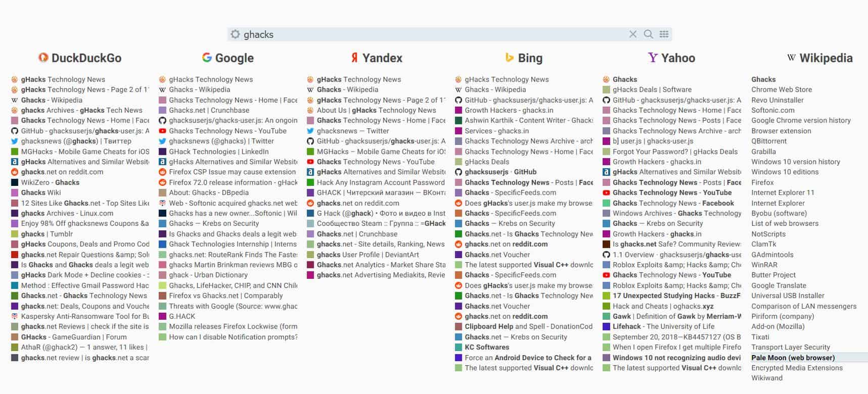Click favicon of DuckDuckGo 'Kaspersky Anti-Ransomware Tool'

[15, 316]
